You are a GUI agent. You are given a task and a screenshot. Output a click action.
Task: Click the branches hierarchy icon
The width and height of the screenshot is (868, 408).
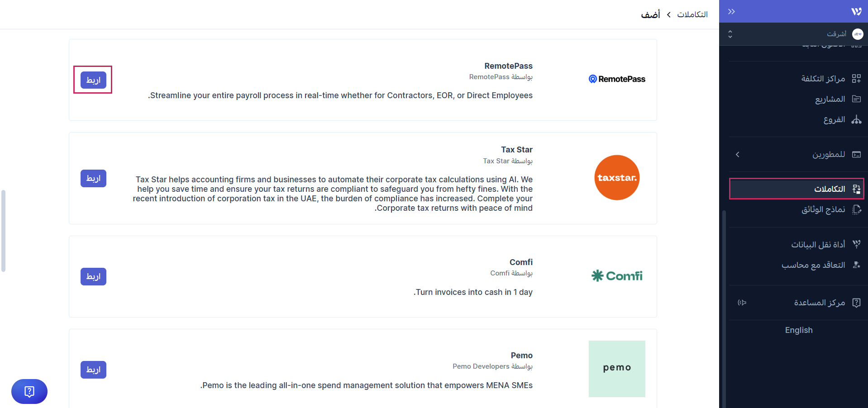pyautogui.click(x=856, y=119)
